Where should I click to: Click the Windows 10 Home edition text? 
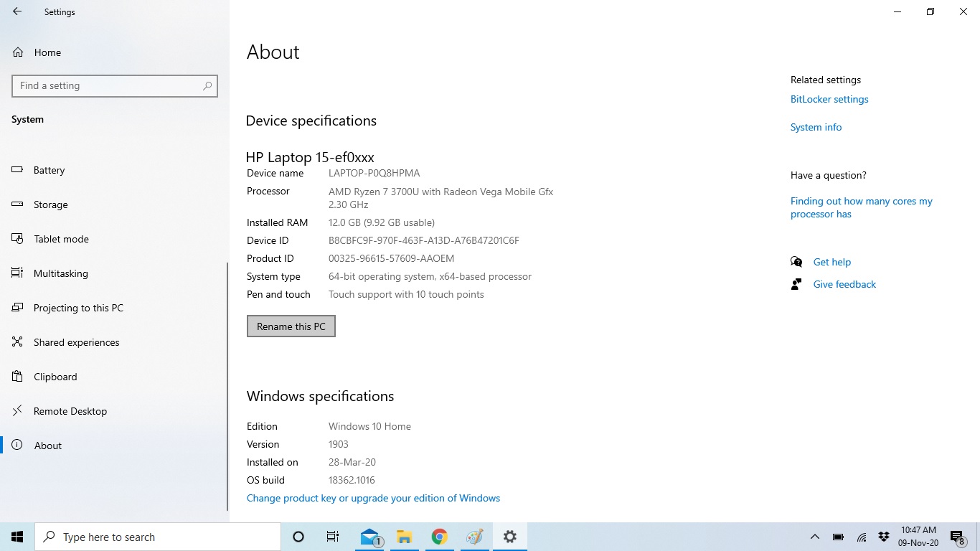coord(369,426)
